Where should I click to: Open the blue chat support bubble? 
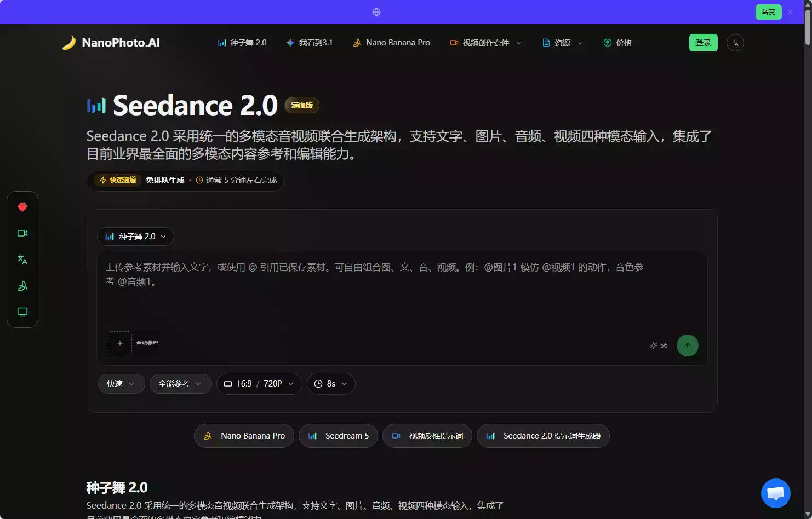pyautogui.click(x=776, y=493)
